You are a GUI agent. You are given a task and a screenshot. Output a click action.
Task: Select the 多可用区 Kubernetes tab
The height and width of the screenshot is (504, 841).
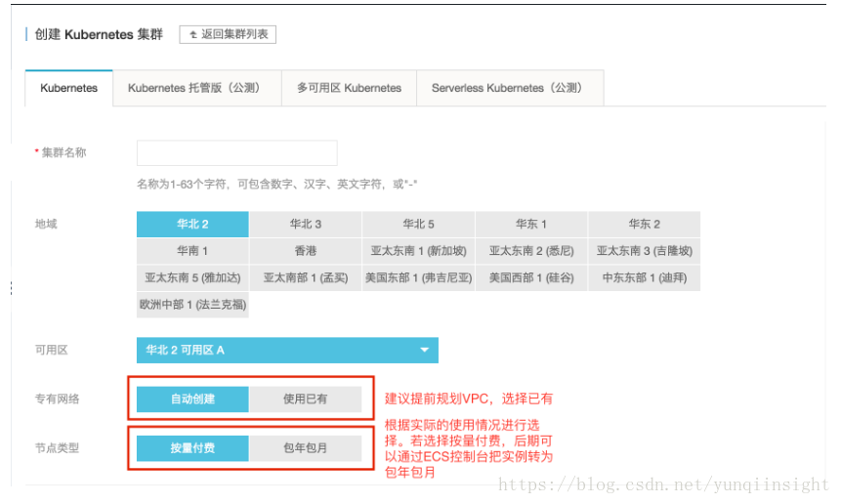coord(349,88)
